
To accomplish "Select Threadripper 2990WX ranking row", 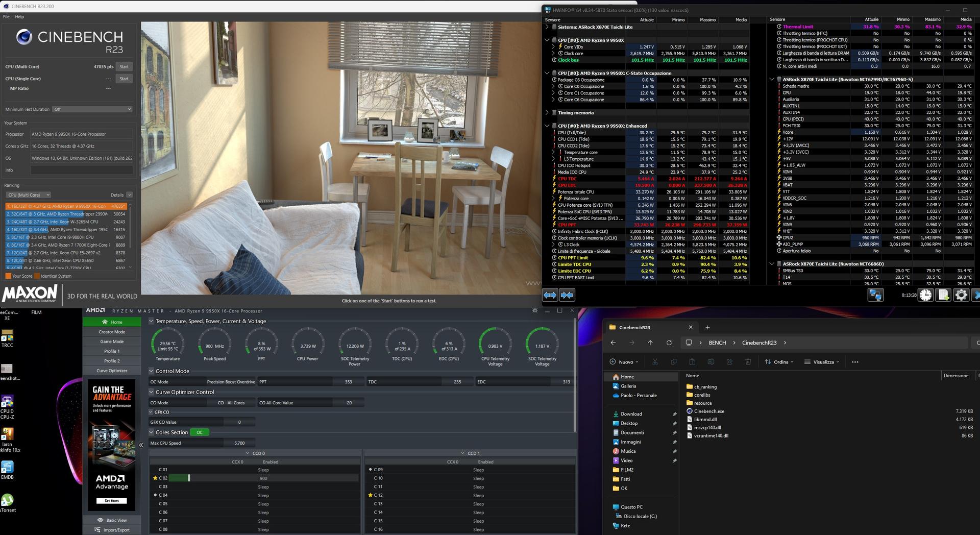I will click(66, 214).
